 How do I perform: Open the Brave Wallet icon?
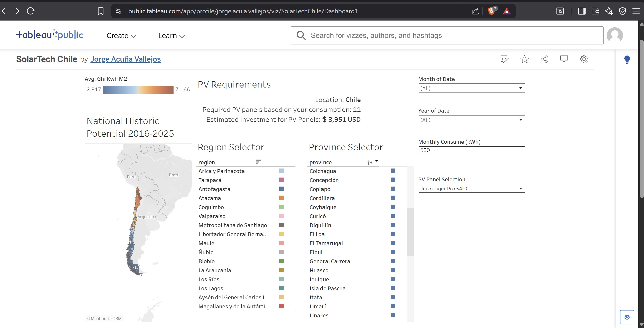595,11
